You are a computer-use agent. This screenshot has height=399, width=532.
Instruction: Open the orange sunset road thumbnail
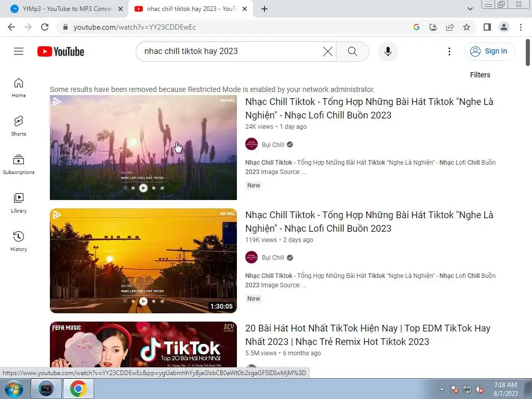(x=143, y=261)
